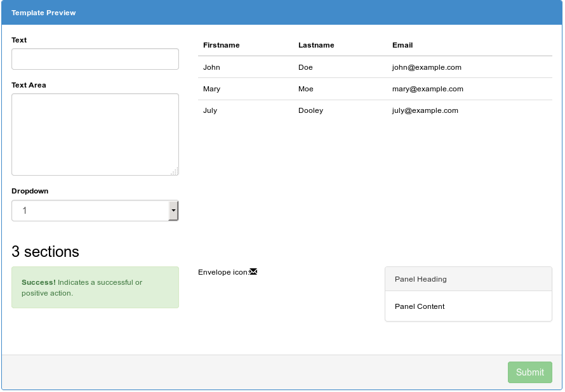Viewport: 565px width, 392px height.
Task: Click the dropdown arrow on the select box
Action: pyautogui.click(x=173, y=210)
